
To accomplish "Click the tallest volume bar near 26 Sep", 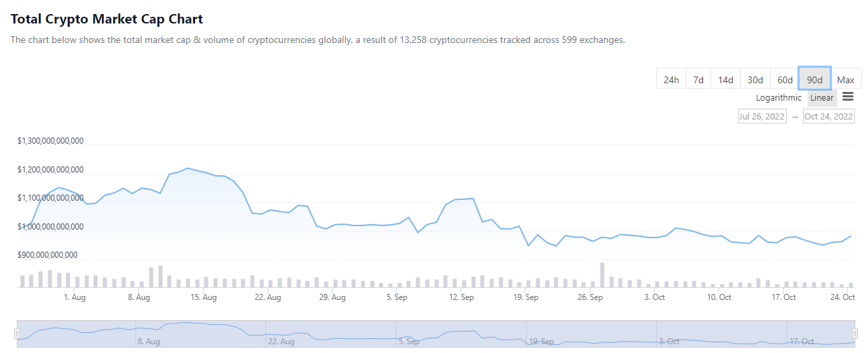I will (x=602, y=275).
